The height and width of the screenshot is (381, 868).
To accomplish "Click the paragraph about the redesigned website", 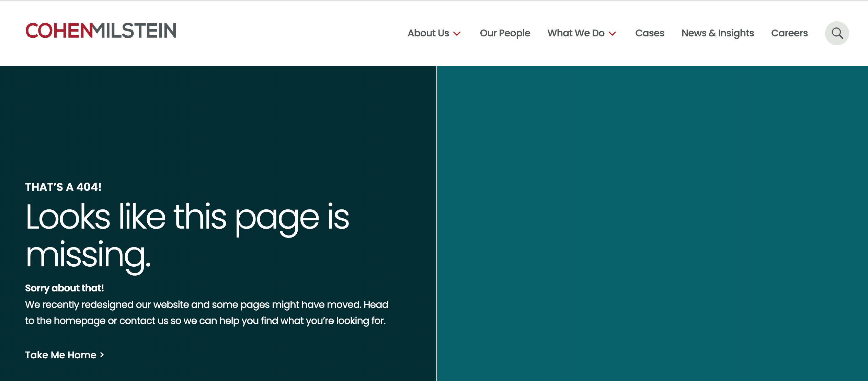I will tap(206, 305).
